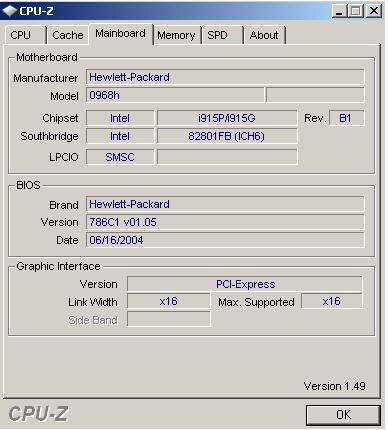Image resolution: width=388 pixels, height=430 pixels.
Task: Select the Model field 0968h
Action: click(175, 95)
